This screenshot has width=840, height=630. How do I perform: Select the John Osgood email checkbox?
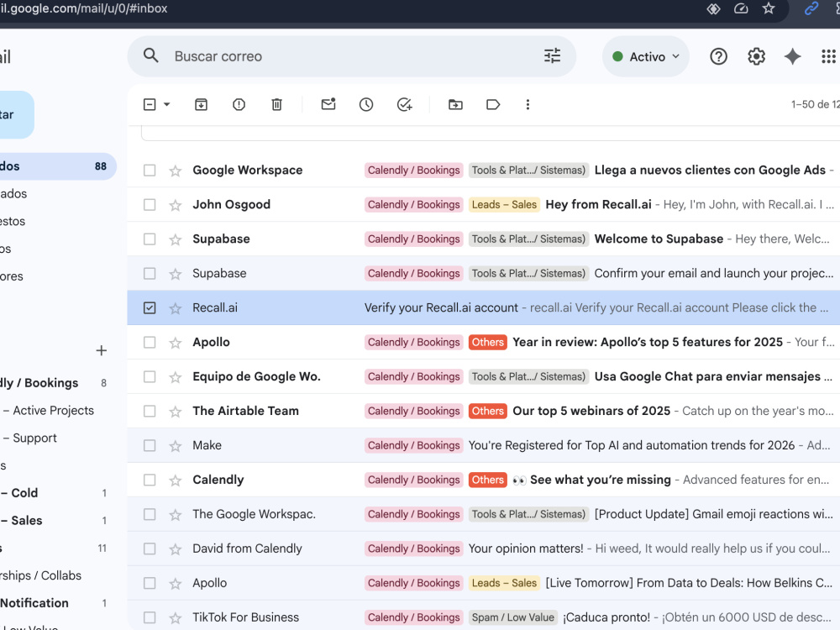pos(150,205)
